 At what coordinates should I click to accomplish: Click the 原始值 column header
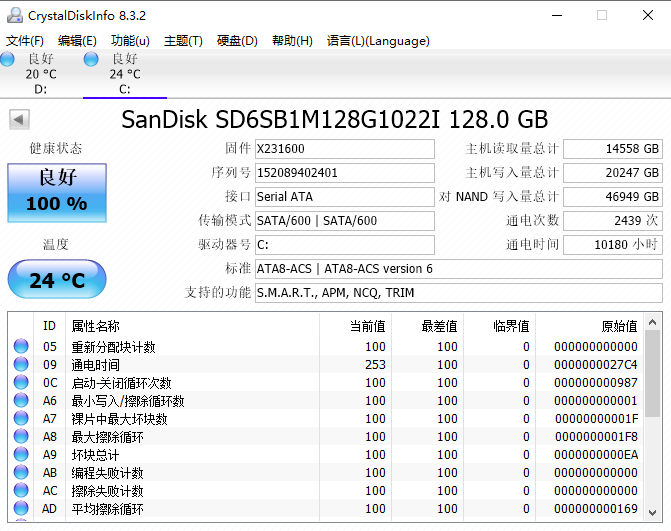[x=589, y=326]
